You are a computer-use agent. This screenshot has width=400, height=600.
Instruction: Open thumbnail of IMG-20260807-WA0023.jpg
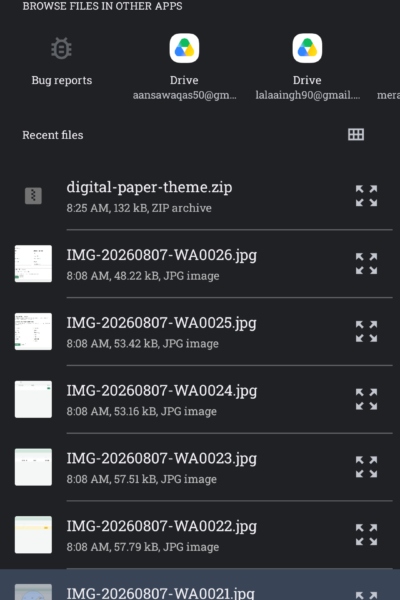click(x=33, y=467)
